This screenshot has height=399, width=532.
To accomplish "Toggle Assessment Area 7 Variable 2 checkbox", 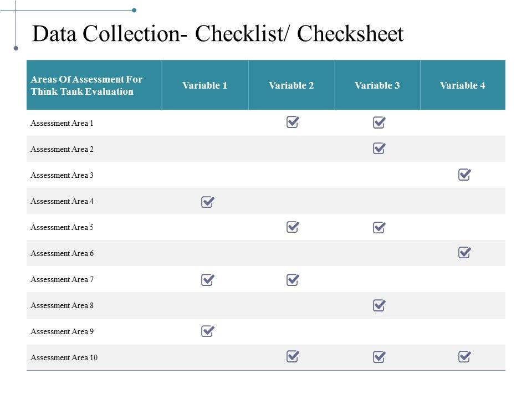I will (293, 280).
